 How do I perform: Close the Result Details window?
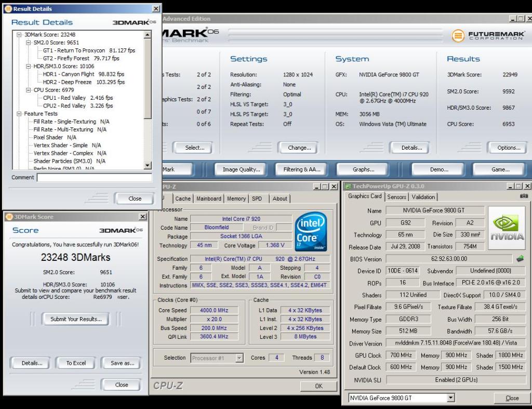click(156, 9)
